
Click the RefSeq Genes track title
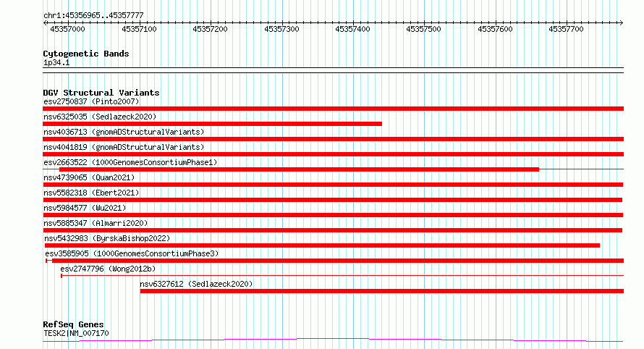(x=73, y=324)
